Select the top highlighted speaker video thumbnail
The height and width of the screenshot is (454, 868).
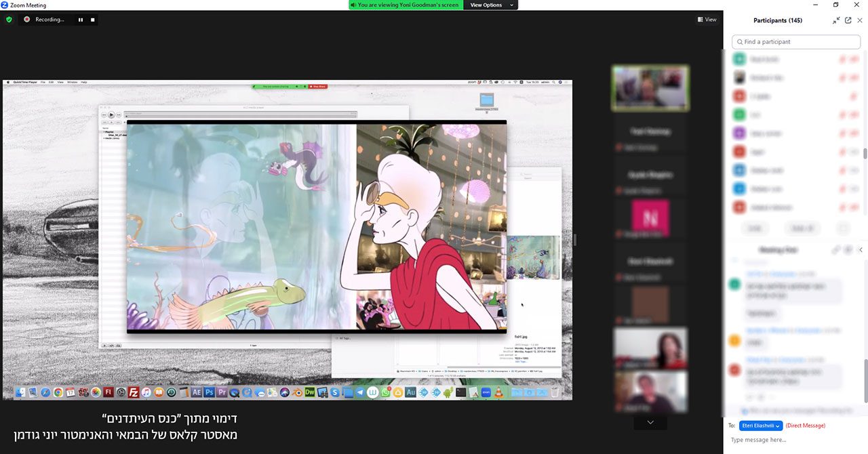click(650, 88)
